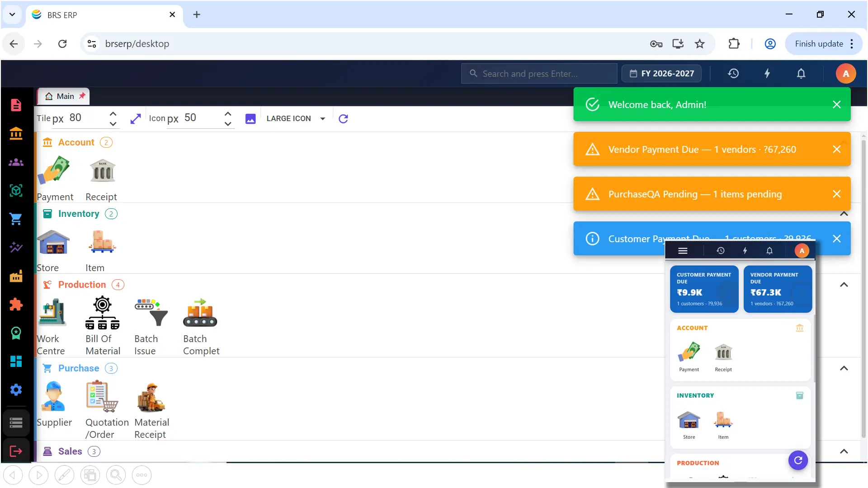Collapse the Purchase section chevron
This screenshot has height=488, width=868.
tap(844, 368)
